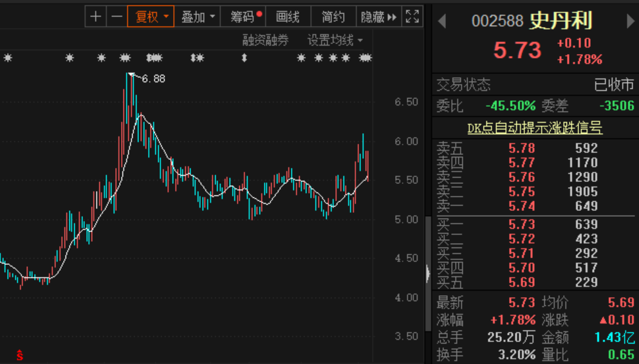
Task: Collapse side panel using the splitter arrow
Action: click(x=427, y=274)
